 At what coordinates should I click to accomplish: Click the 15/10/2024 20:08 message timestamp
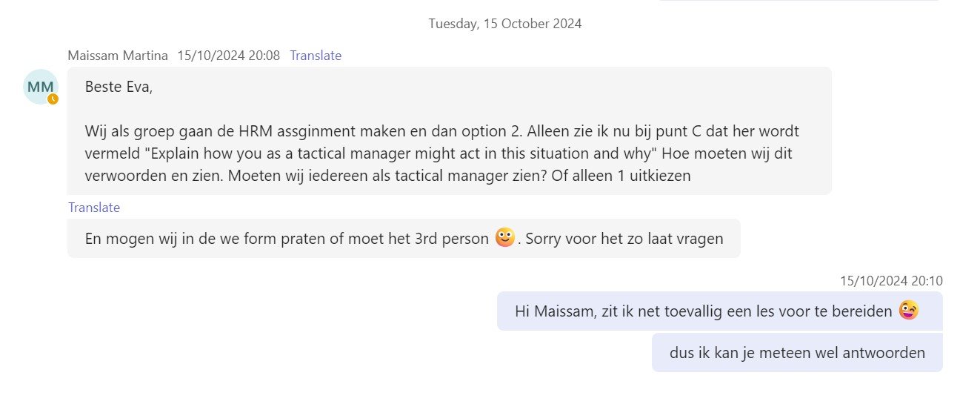pyautogui.click(x=228, y=56)
